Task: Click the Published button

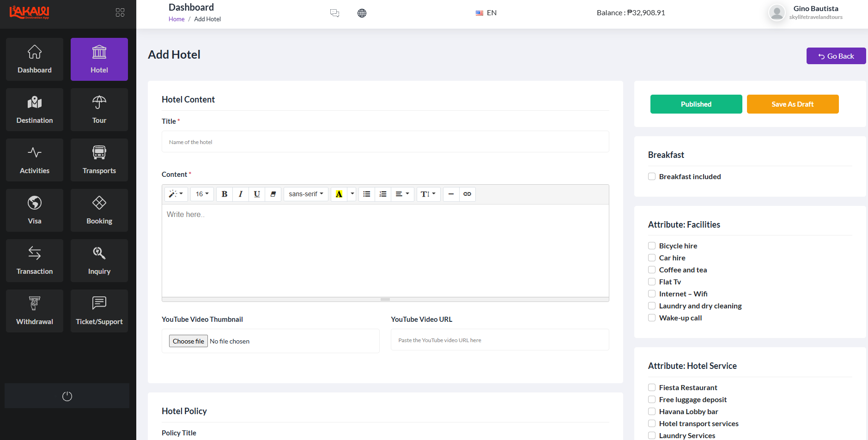Action: [x=696, y=104]
